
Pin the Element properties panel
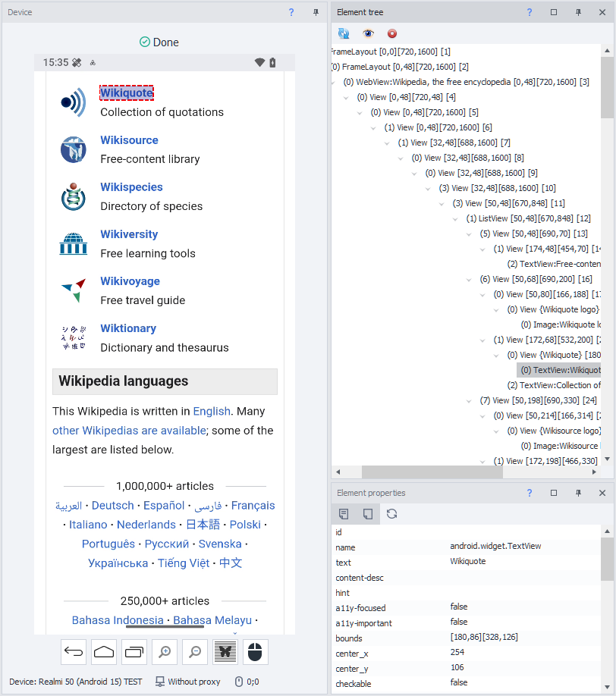[x=578, y=493]
